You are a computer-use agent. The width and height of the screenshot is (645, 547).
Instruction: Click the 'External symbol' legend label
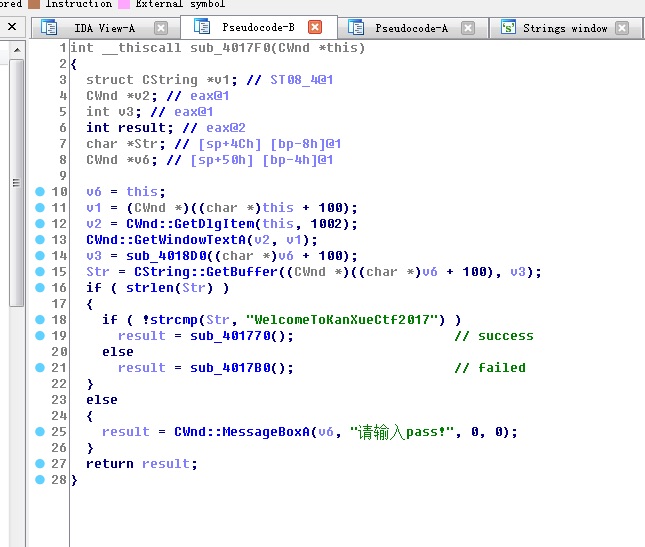180,4
